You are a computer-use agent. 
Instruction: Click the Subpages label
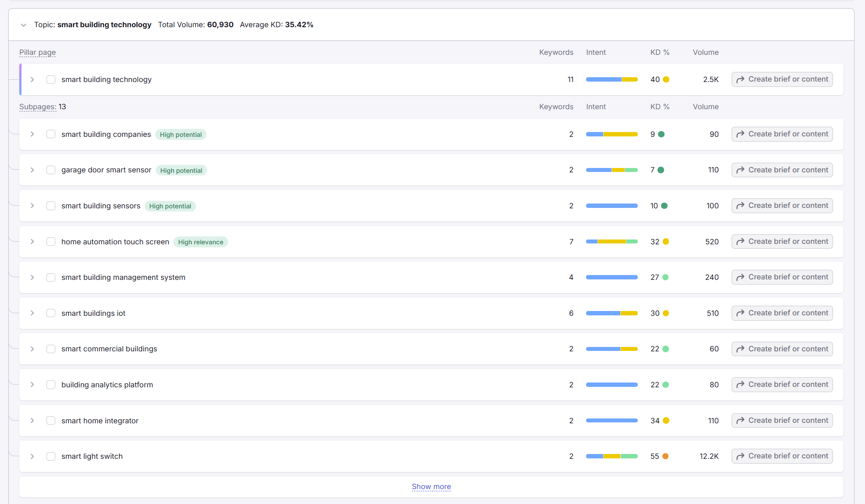pos(37,107)
